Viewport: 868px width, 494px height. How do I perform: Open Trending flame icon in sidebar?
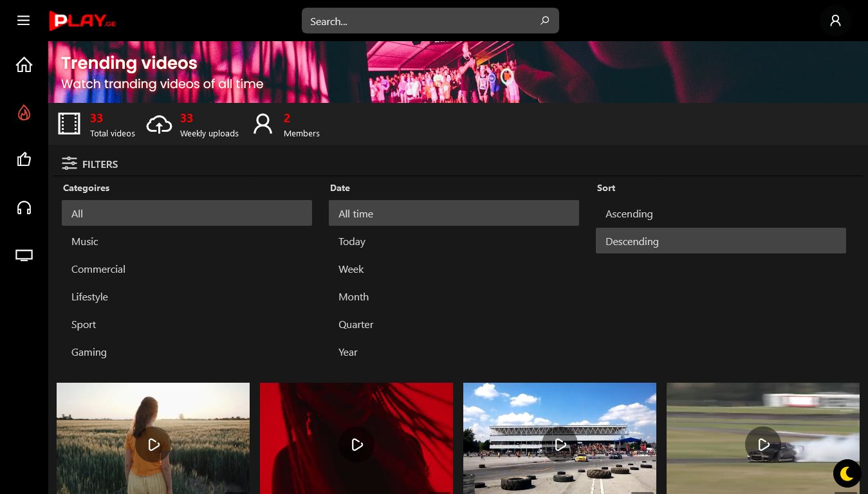[x=24, y=113]
